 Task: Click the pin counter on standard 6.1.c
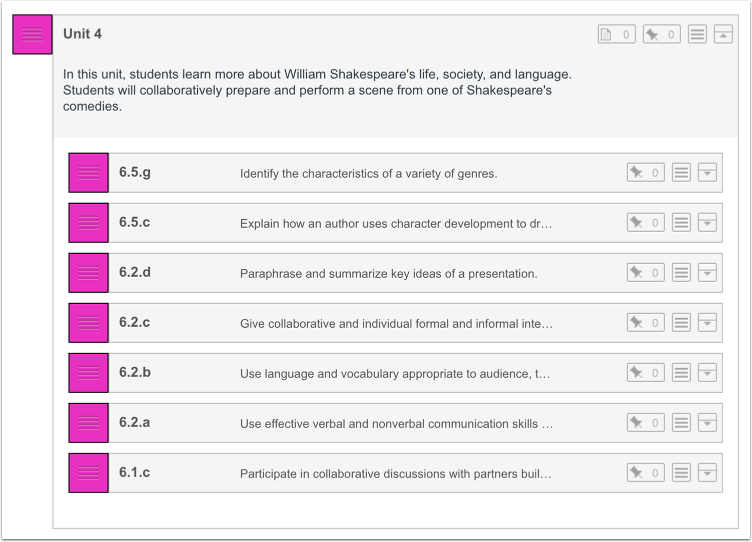click(645, 473)
